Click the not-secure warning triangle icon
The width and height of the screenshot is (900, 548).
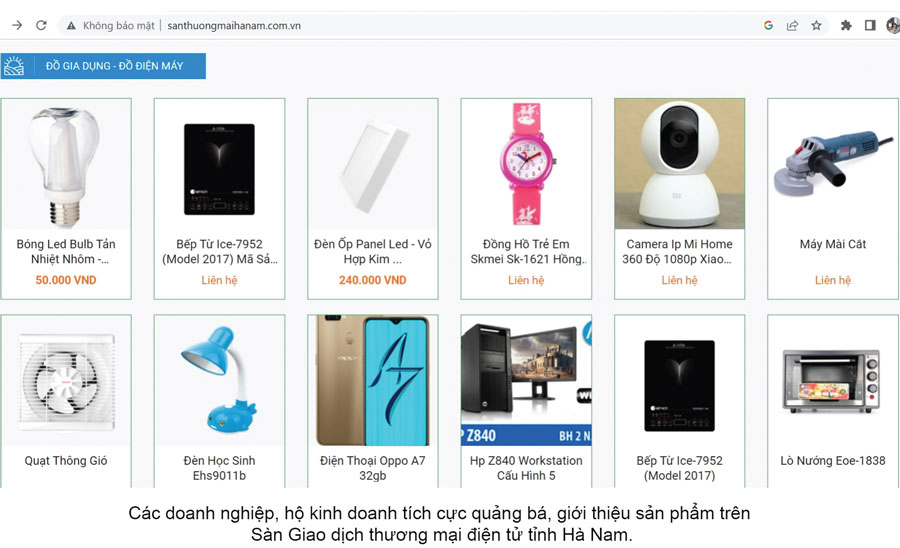[71, 26]
